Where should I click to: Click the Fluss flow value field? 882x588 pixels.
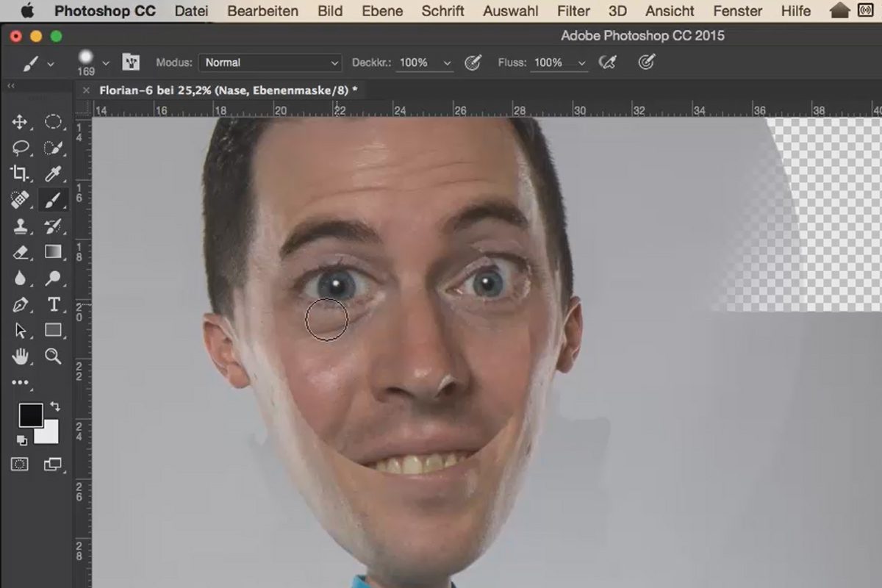point(548,62)
